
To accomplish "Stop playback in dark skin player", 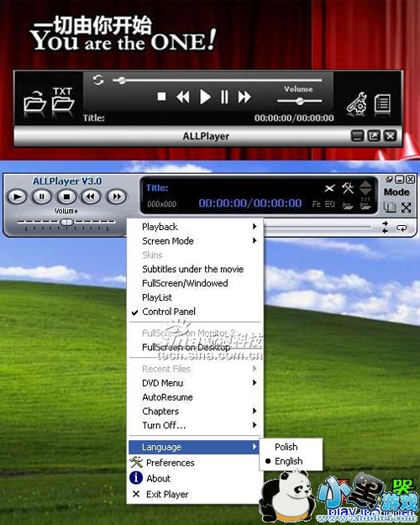I will 162,97.
